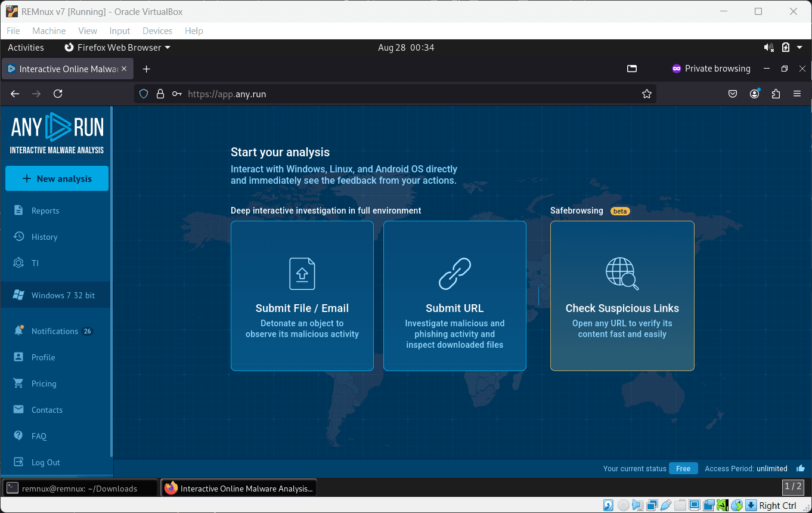Viewport: 812px width, 513px height.
Task: Click the VirtualBox recording indicator
Action: click(x=709, y=505)
